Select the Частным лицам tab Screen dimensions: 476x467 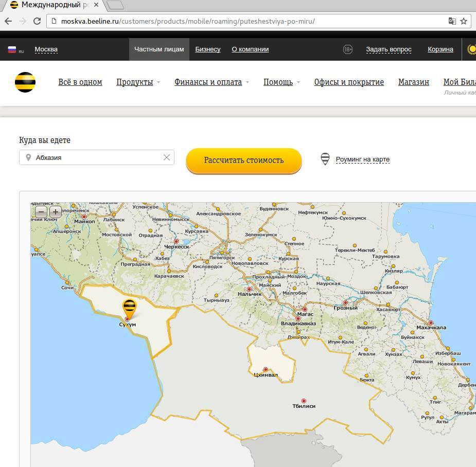(159, 49)
